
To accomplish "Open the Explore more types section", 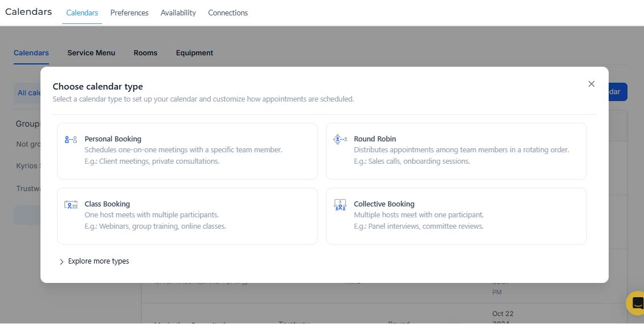I will coord(99,261).
